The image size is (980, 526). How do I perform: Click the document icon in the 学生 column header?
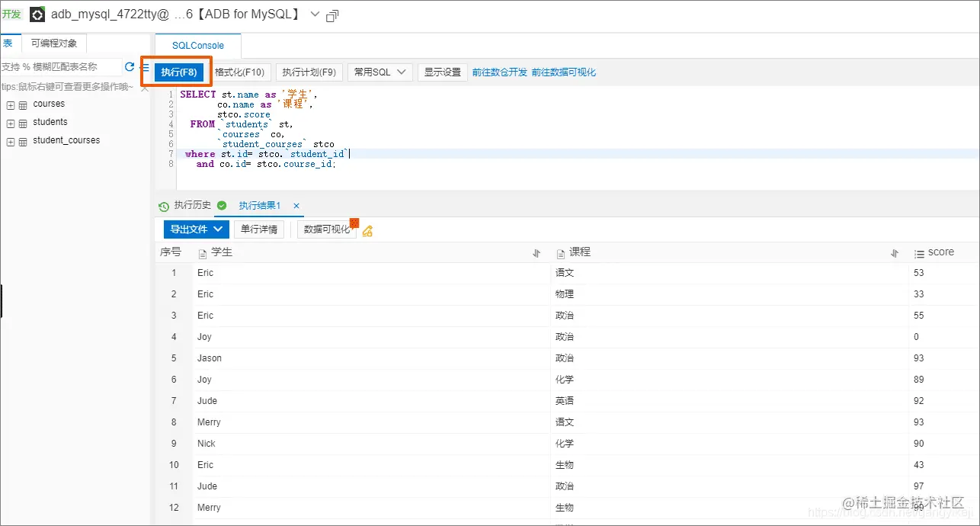point(201,252)
